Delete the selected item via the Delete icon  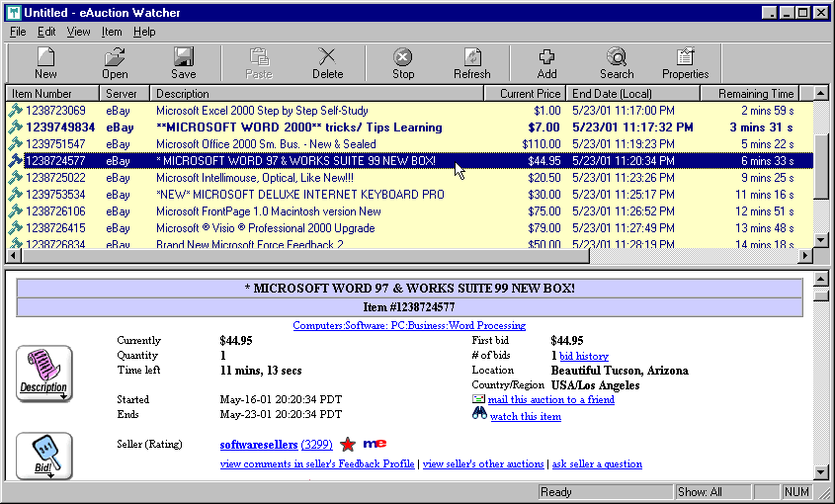(x=328, y=63)
